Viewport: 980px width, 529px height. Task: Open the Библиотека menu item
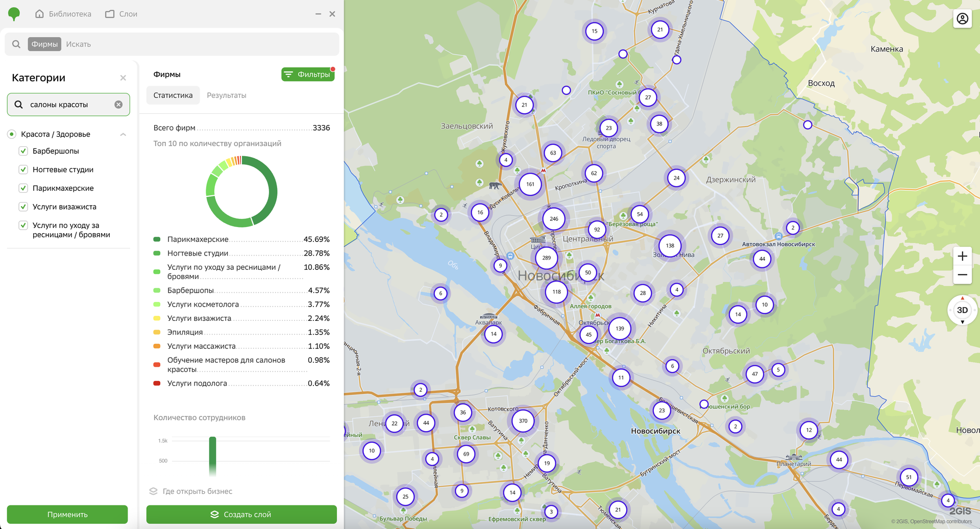point(63,14)
